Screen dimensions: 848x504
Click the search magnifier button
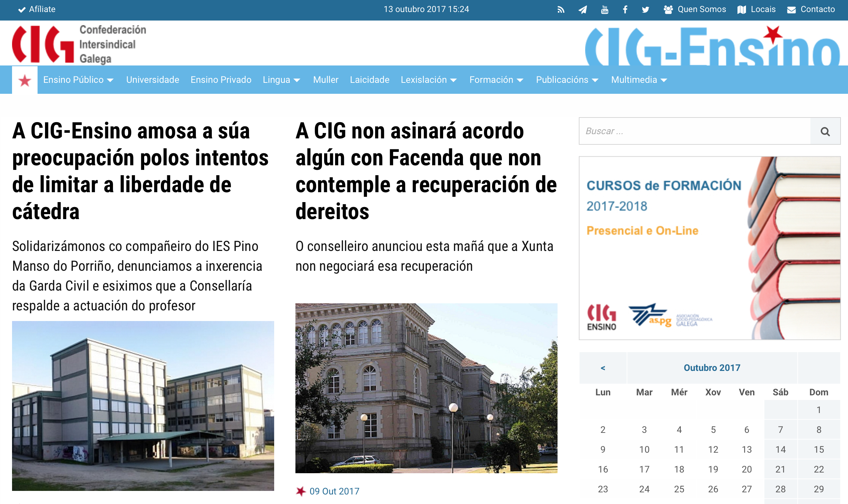pos(825,131)
